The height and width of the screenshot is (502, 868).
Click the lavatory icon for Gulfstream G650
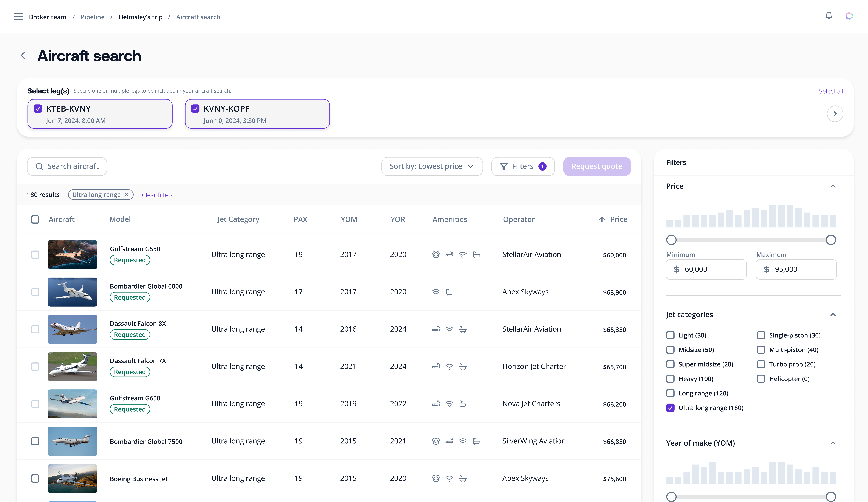tap(463, 404)
